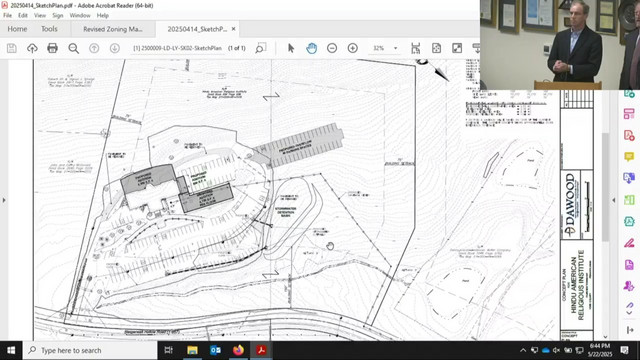Switch to Revised Zoning Map tab
The width and height of the screenshot is (640, 360).
[x=113, y=29]
